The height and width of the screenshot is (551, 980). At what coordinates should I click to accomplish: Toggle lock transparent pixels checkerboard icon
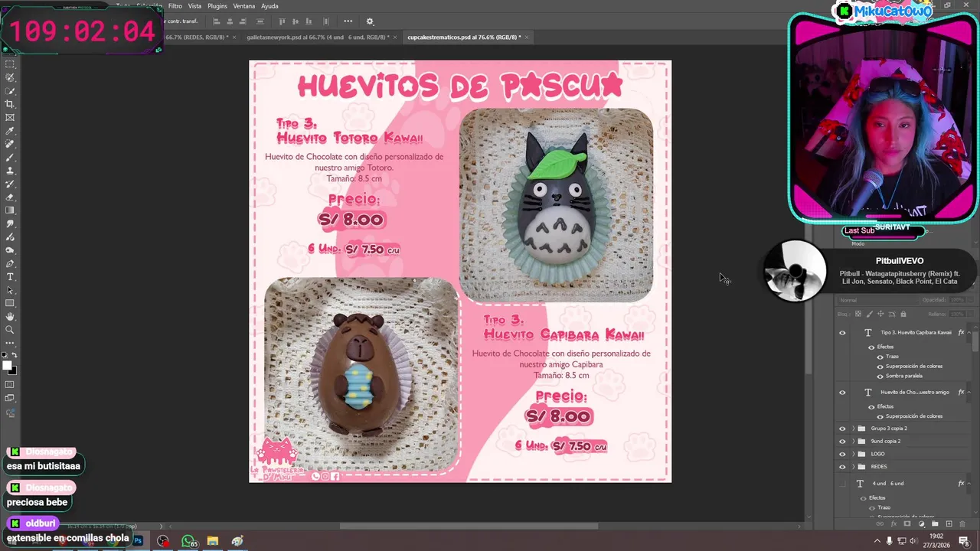coord(858,314)
